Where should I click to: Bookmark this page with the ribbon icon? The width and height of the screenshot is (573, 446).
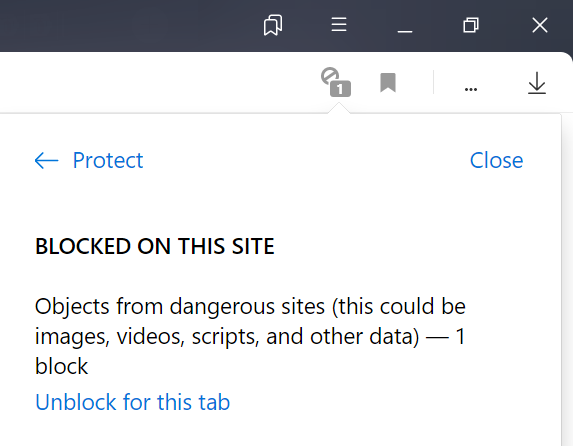point(388,82)
